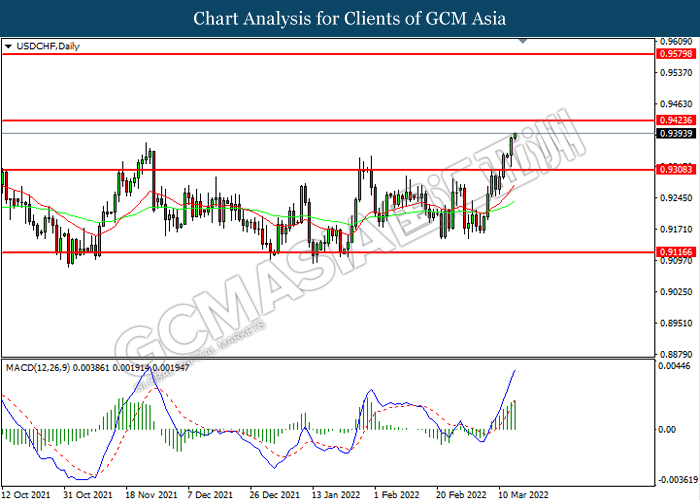Select the 0.95370 price axis value
Image resolution: width=700 pixels, height=500 pixels.
(676, 72)
